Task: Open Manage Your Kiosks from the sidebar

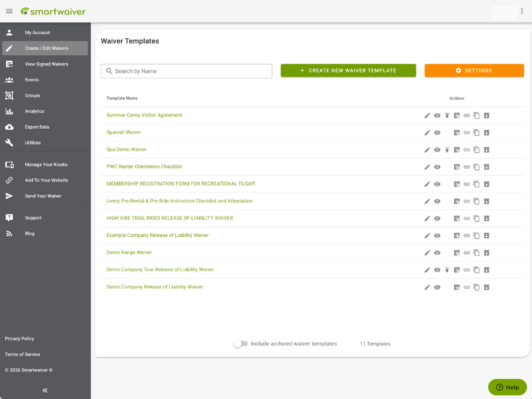Action: [46, 164]
